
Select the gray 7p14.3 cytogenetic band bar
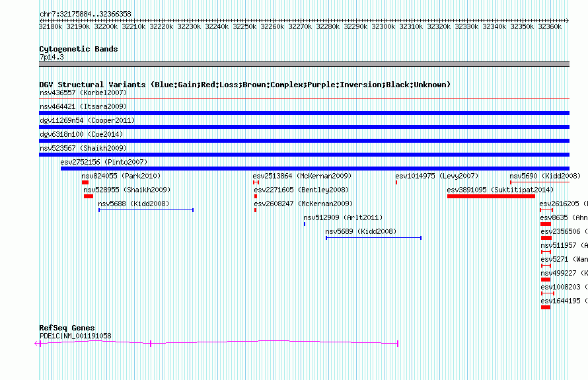click(304, 64)
